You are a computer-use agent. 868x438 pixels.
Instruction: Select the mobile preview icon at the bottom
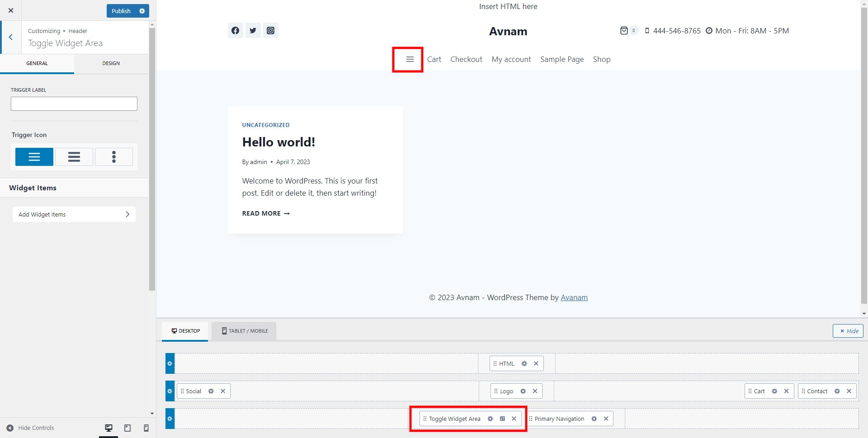point(146,428)
